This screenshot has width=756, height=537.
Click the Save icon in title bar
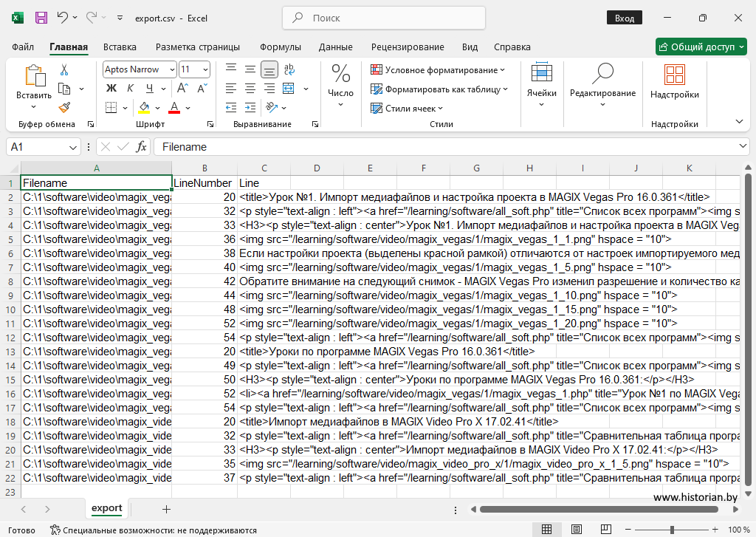coord(41,17)
